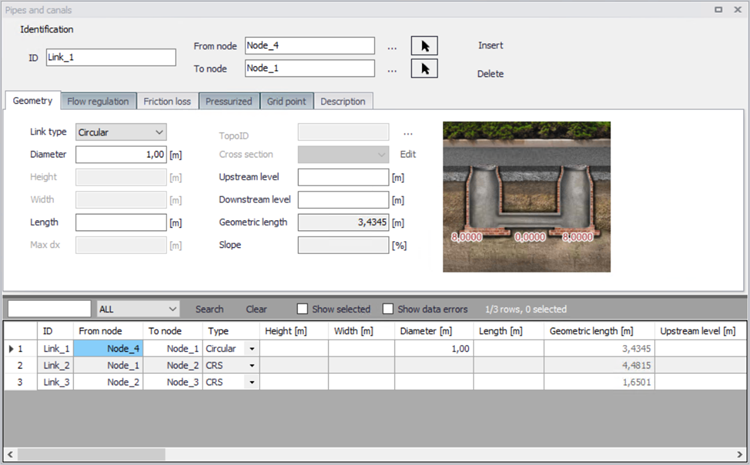The height and width of the screenshot is (465, 750).
Task: Click Edit next to Cross section
Action: [408, 154]
